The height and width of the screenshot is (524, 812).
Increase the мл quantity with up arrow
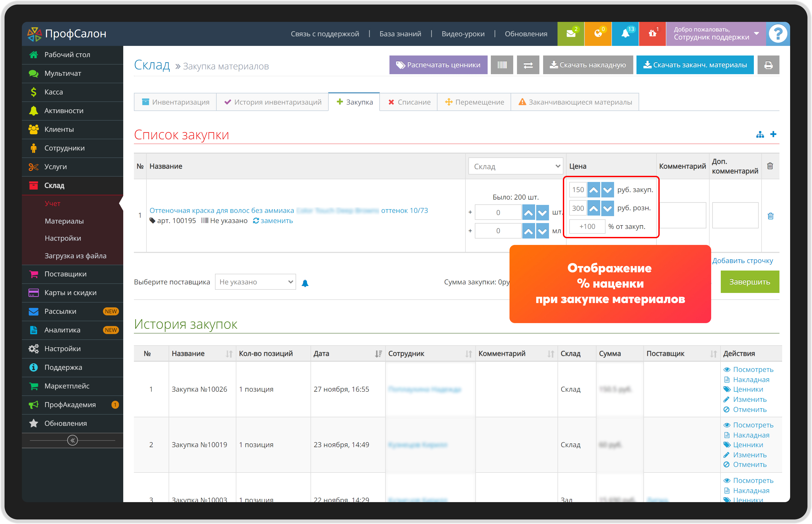point(528,231)
